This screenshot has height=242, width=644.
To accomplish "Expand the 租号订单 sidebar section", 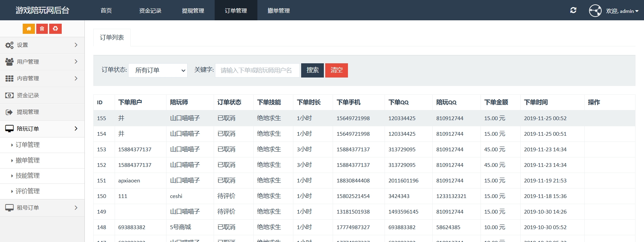I will coord(42,208).
